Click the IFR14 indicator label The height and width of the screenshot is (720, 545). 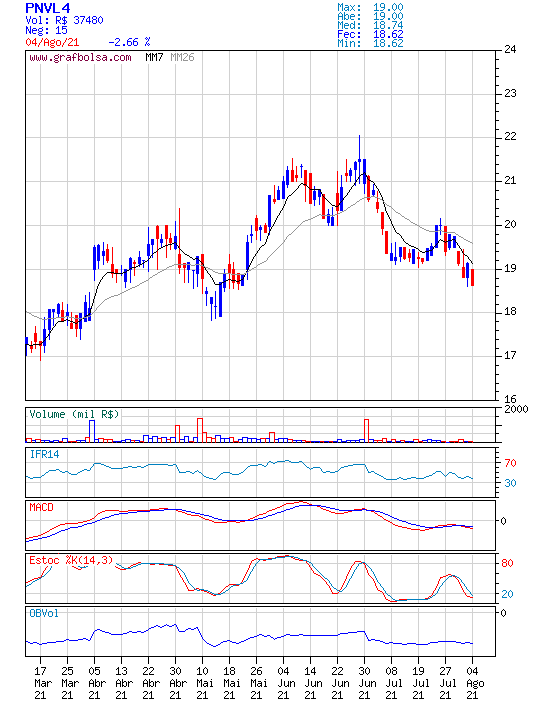(44, 454)
